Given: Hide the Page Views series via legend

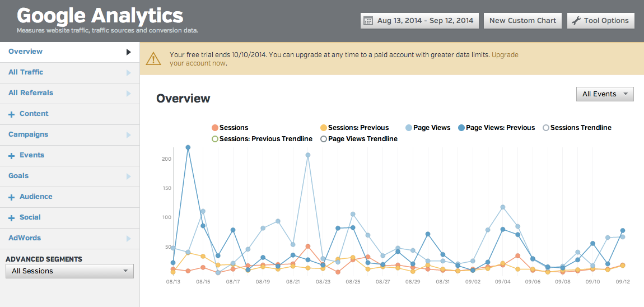Looking at the screenshot, I should (427, 128).
